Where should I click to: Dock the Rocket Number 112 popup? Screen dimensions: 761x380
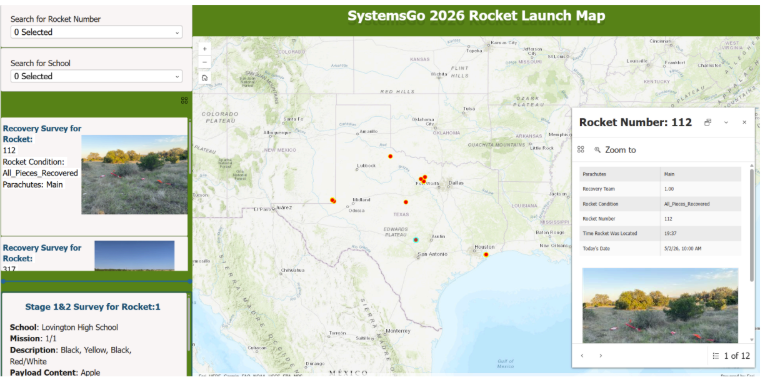coord(708,123)
